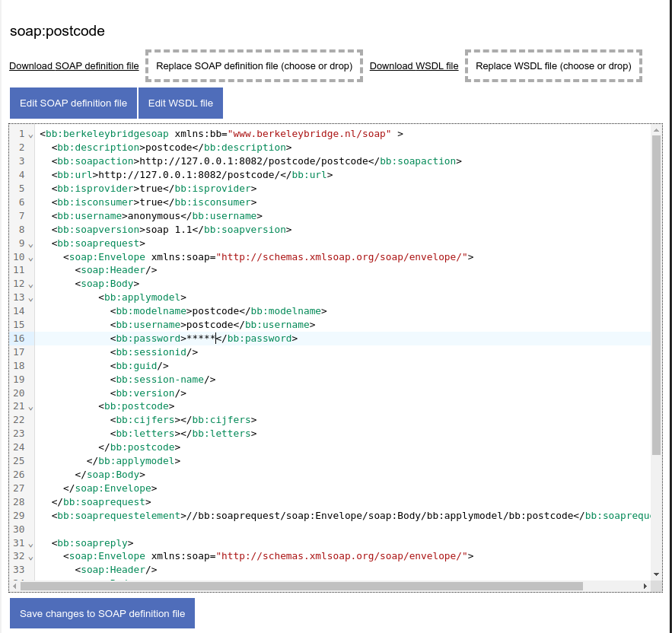The height and width of the screenshot is (633, 672).
Task: Click the horizontal scrollbar's left arrow
Action: (x=15, y=586)
